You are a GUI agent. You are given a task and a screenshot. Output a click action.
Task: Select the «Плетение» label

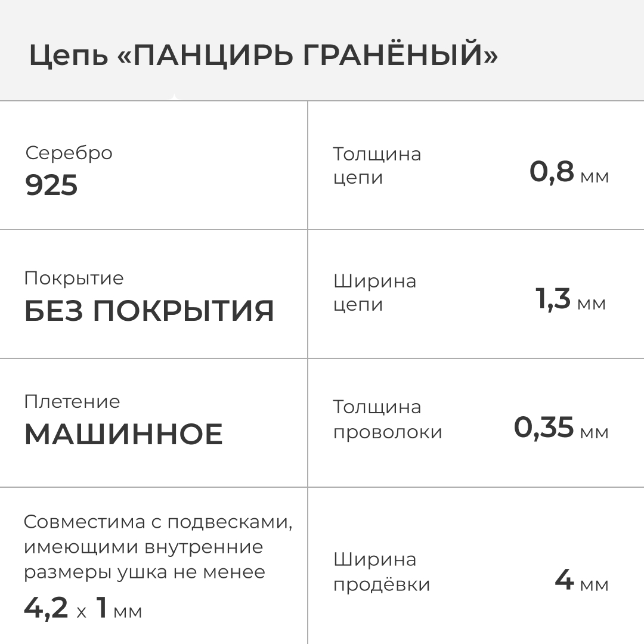[72, 401]
